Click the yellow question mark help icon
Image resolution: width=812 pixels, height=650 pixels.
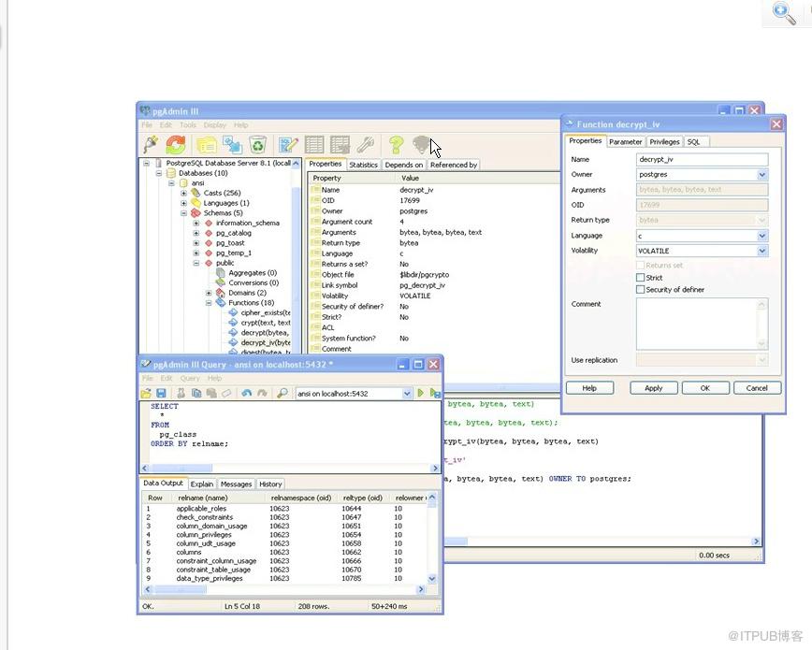click(x=396, y=145)
